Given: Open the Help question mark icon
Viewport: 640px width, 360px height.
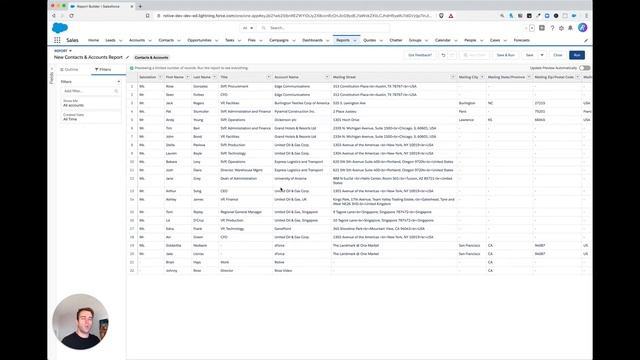Looking at the screenshot, I should click(552, 28).
